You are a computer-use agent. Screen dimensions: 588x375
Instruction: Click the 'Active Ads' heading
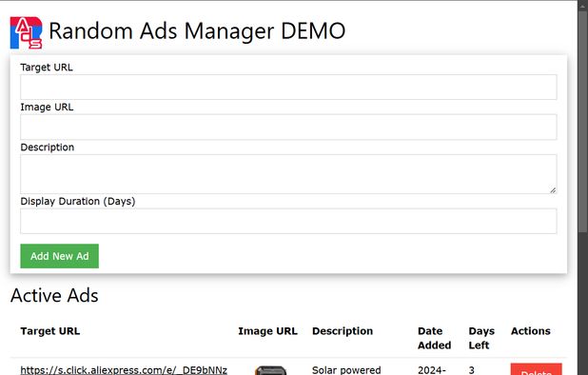54,295
